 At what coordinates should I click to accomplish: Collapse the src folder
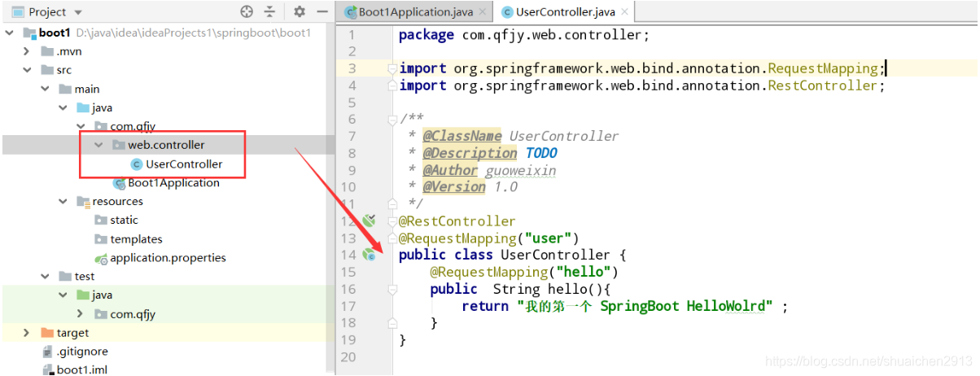28,70
